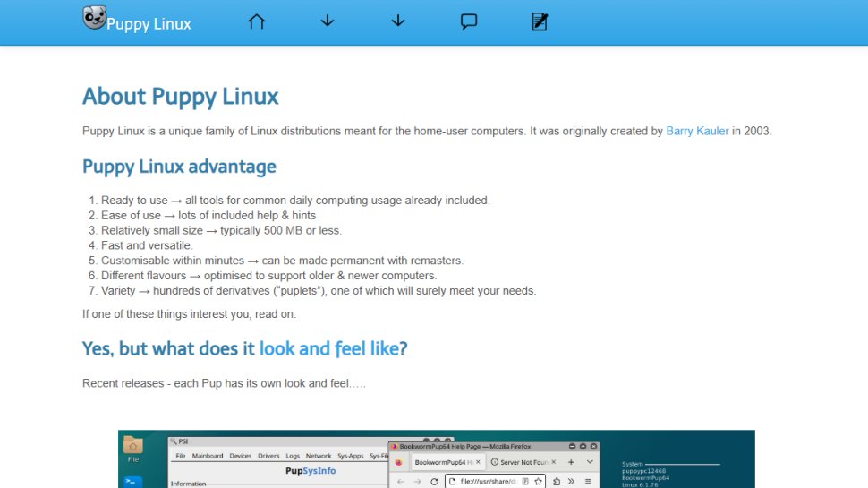The height and width of the screenshot is (488, 868).
Task: Click list item "Different flavours"
Action: pyautogui.click(x=268, y=275)
